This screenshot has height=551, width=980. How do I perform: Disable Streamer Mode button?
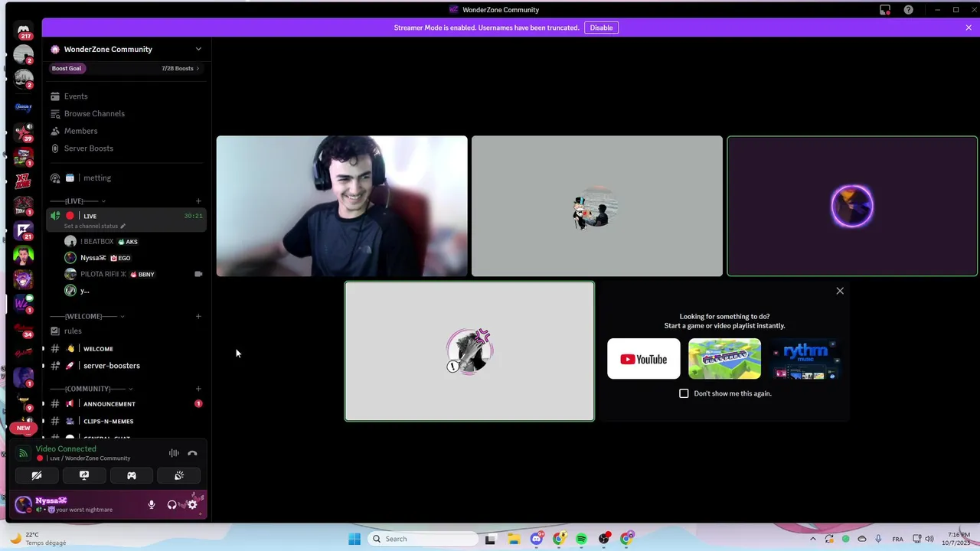coord(601,28)
